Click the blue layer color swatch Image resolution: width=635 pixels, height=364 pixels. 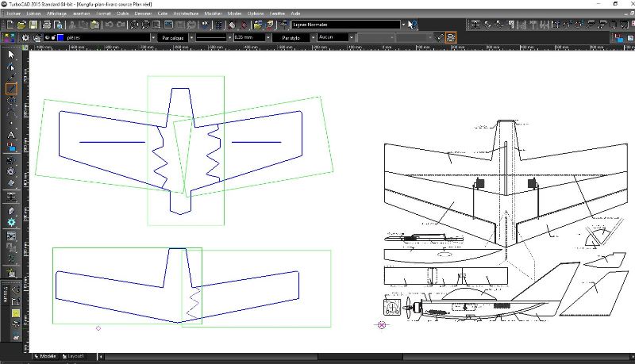60,37
